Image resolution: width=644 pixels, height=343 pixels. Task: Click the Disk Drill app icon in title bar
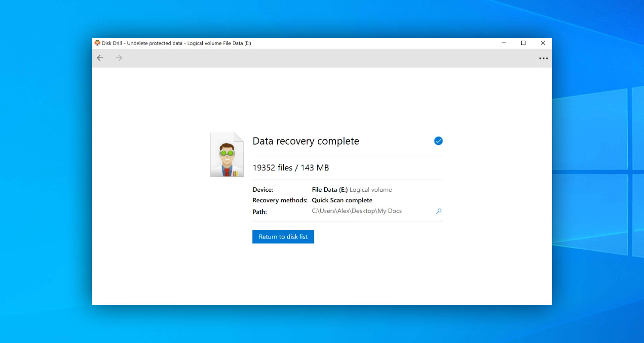click(97, 43)
